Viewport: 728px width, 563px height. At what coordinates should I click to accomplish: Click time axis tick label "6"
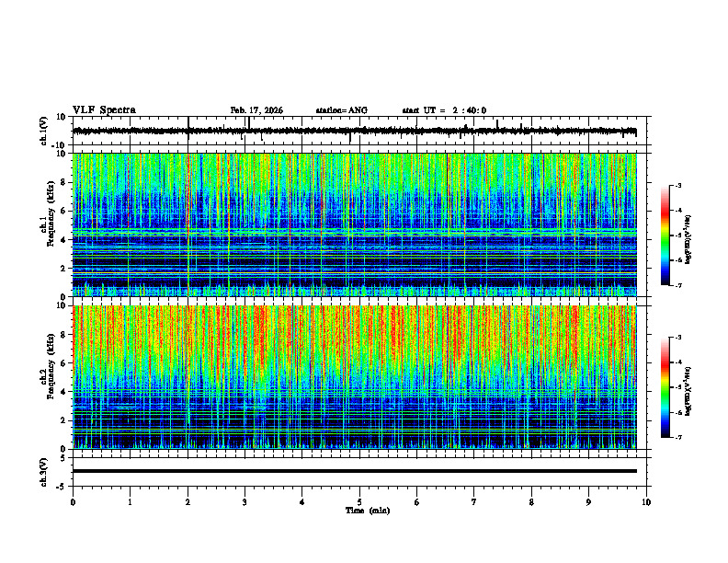417,502
